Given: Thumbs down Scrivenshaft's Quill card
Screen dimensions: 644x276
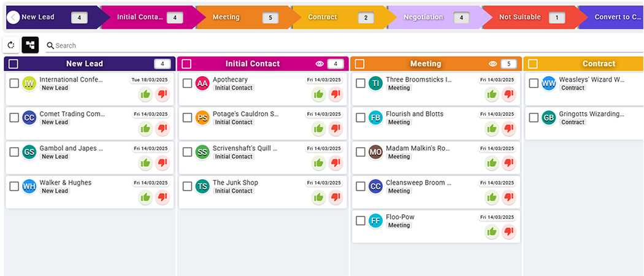Looking at the screenshot, I should tap(336, 164).
